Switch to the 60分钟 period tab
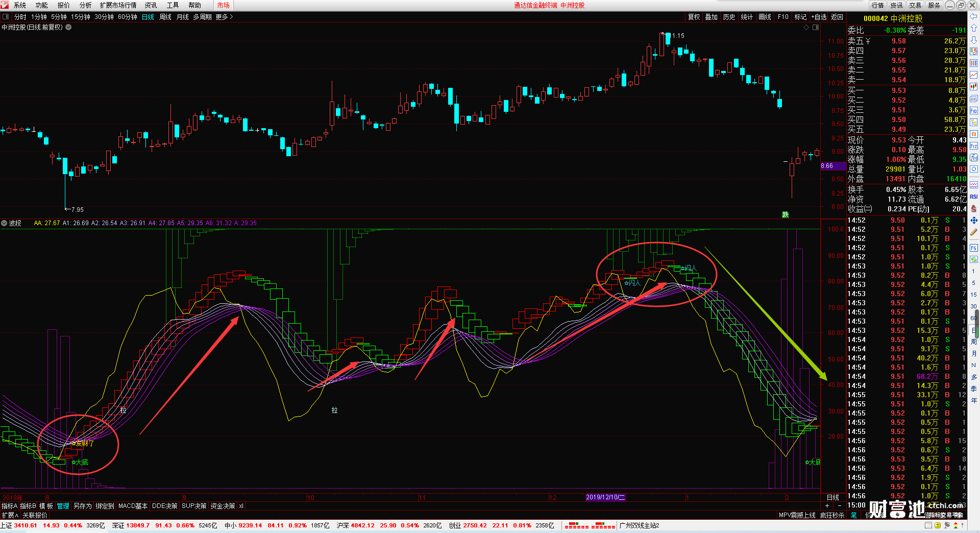The image size is (980, 533). click(127, 17)
